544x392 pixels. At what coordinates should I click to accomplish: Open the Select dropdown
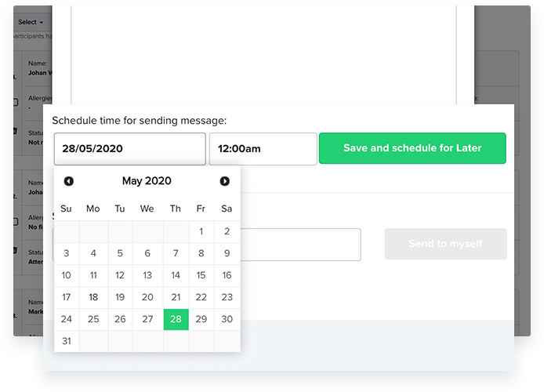[31, 22]
